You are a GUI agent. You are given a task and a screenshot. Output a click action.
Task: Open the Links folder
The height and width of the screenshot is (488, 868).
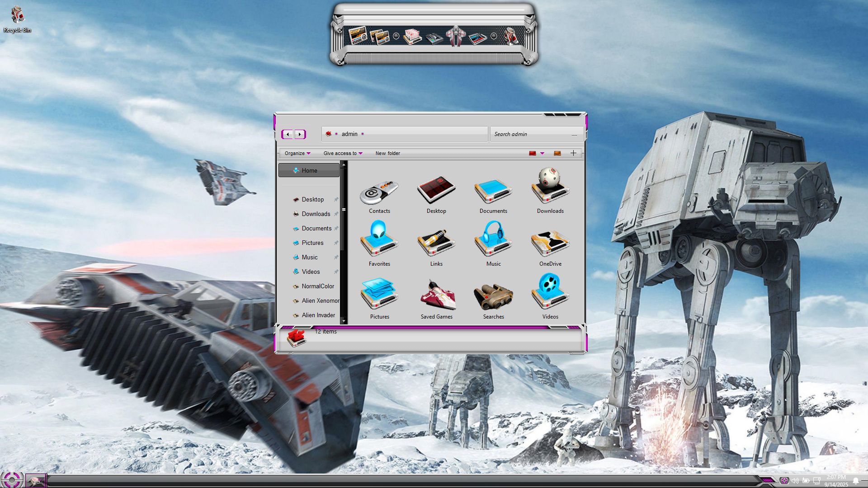coord(436,248)
